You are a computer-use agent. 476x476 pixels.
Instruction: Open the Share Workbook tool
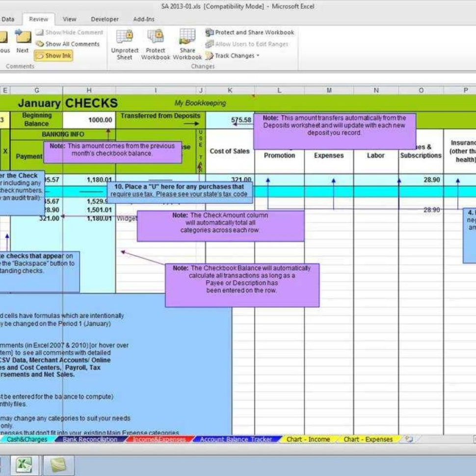(187, 43)
